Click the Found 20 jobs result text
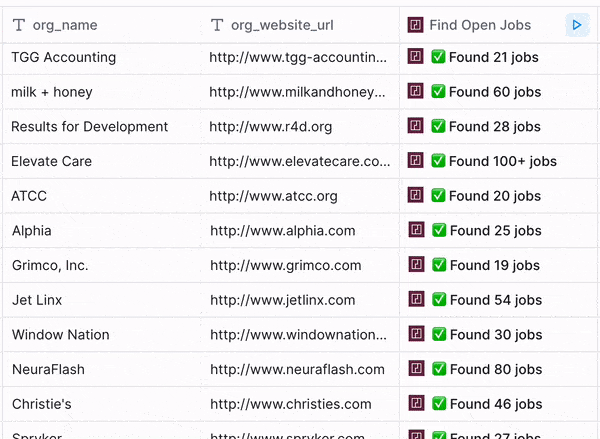The height and width of the screenshot is (439, 600). pyautogui.click(x=495, y=196)
